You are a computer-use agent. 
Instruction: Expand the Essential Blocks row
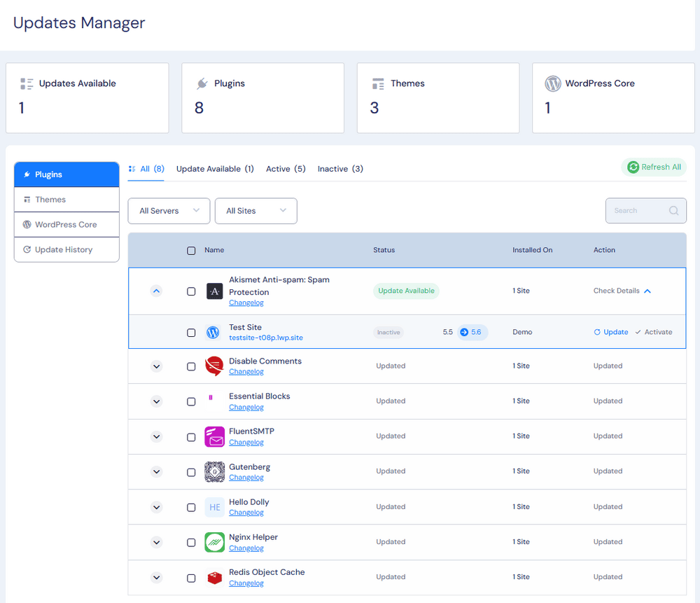(156, 401)
